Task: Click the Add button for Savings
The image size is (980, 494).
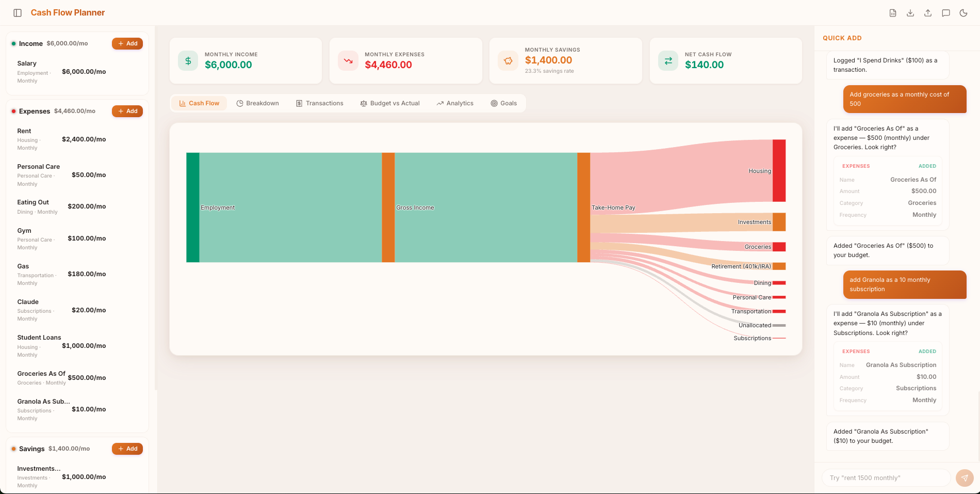Action: coord(127,449)
